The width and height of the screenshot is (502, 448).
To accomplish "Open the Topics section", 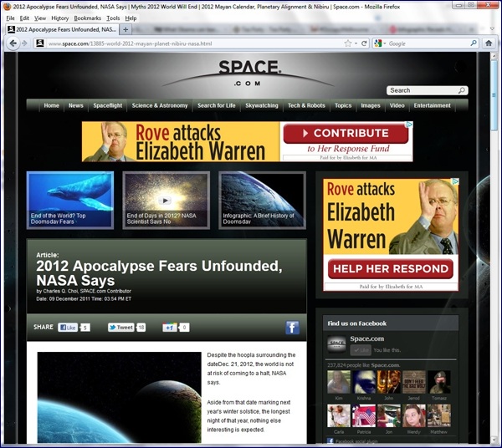I will coord(343,105).
